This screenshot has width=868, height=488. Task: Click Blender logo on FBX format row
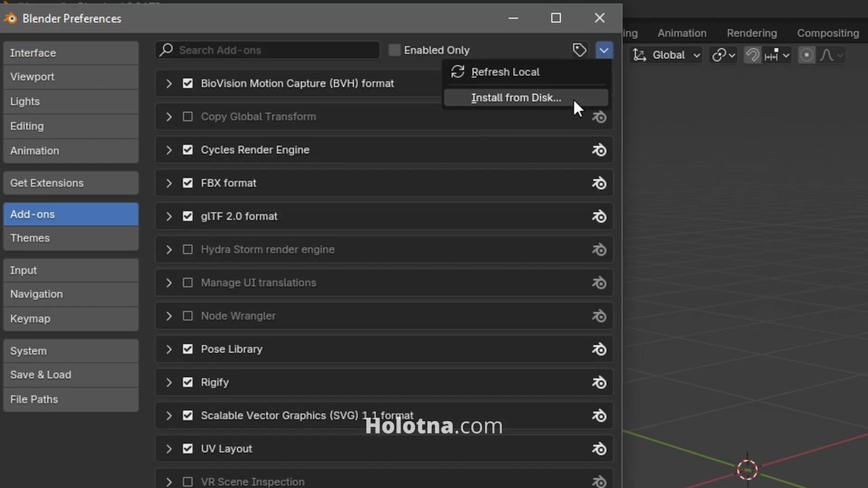pos(599,183)
